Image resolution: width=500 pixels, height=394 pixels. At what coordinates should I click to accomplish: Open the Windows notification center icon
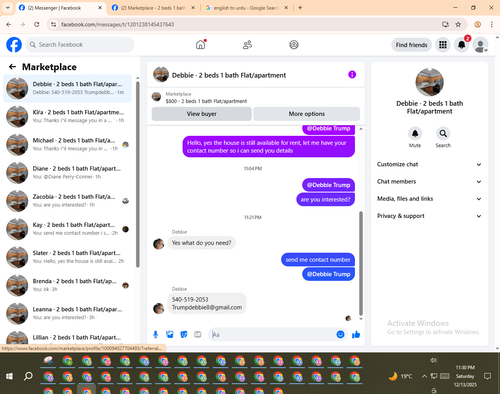[x=488, y=376]
